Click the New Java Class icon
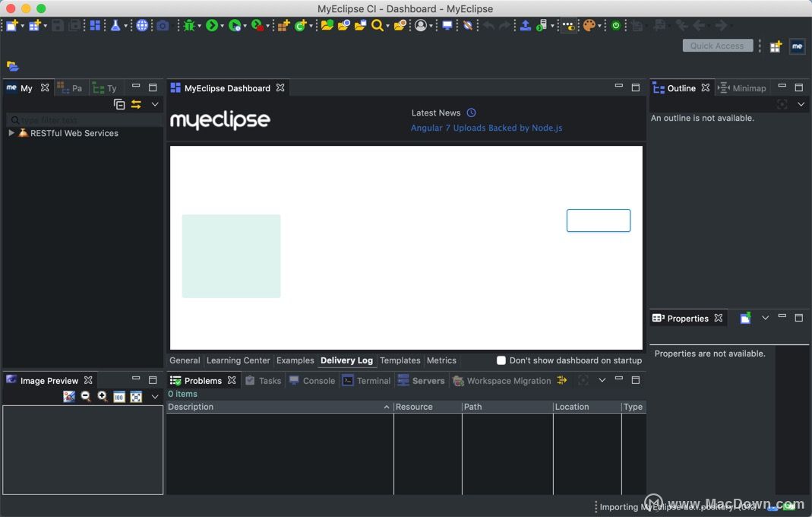 [x=300, y=25]
